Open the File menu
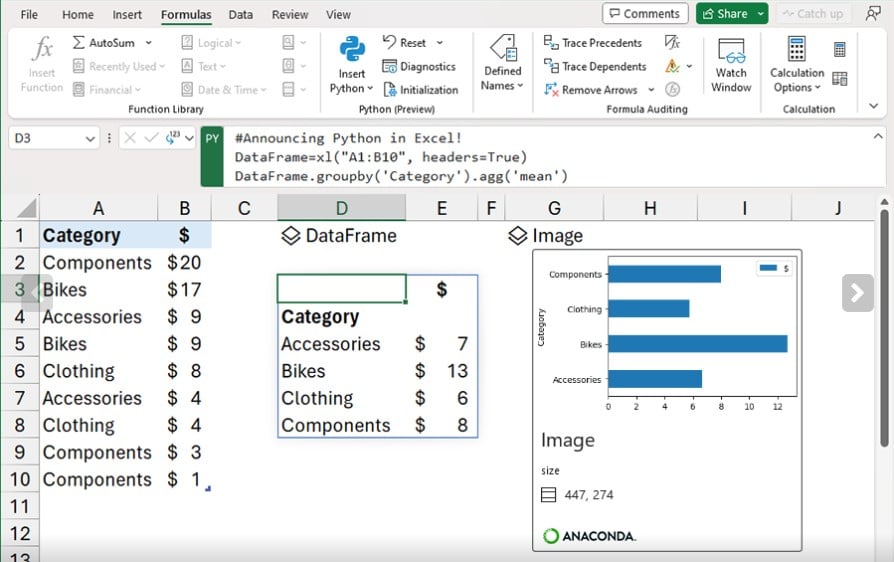 [29, 15]
